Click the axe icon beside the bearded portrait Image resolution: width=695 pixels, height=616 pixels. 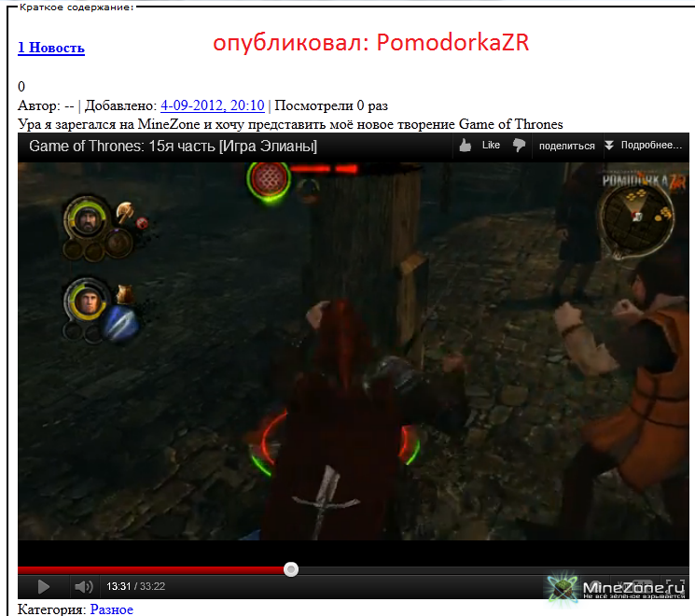125,213
